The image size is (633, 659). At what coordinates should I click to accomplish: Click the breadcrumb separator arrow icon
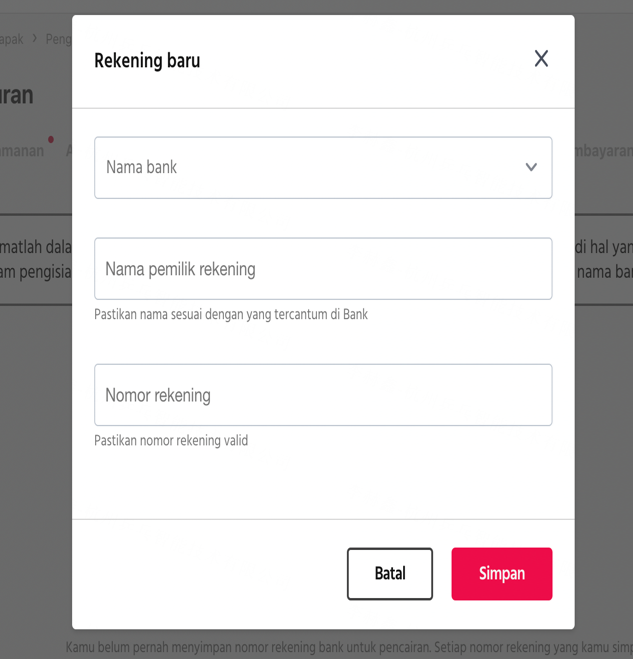click(34, 39)
